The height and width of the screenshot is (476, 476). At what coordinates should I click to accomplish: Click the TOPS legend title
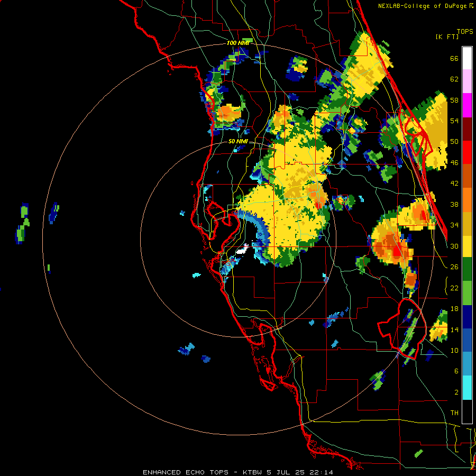click(x=465, y=32)
